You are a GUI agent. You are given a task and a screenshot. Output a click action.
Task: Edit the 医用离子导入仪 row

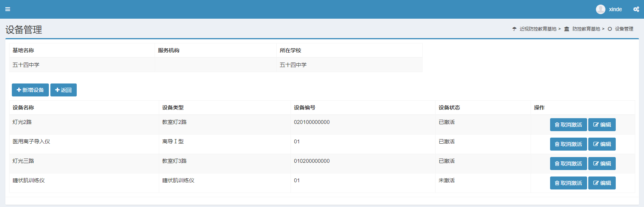(602, 144)
